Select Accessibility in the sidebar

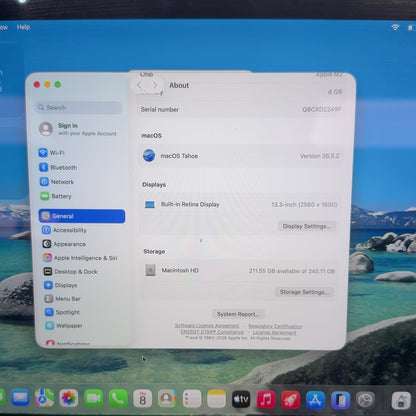point(64,230)
